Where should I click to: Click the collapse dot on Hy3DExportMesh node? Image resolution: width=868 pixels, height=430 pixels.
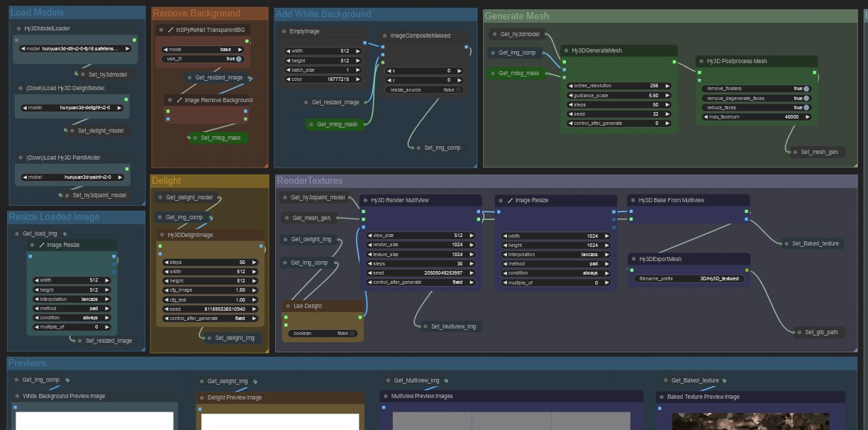click(x=633, y=260)
